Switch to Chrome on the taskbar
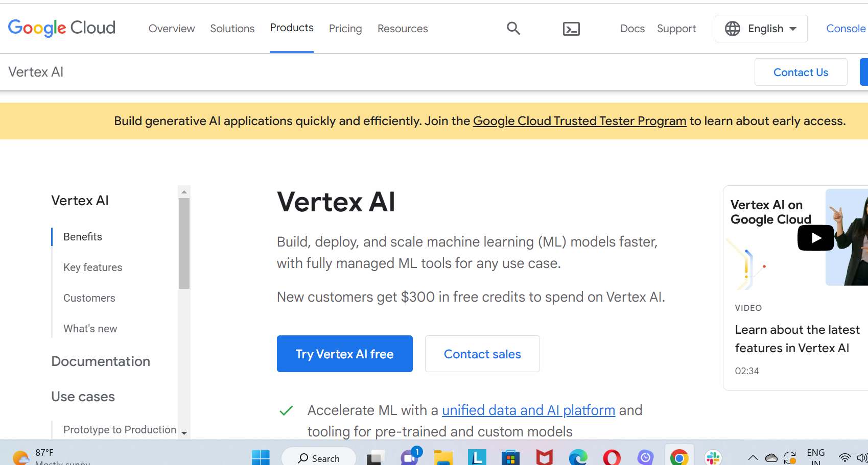Viewport: 868px width, 465px height. point(679,457)
